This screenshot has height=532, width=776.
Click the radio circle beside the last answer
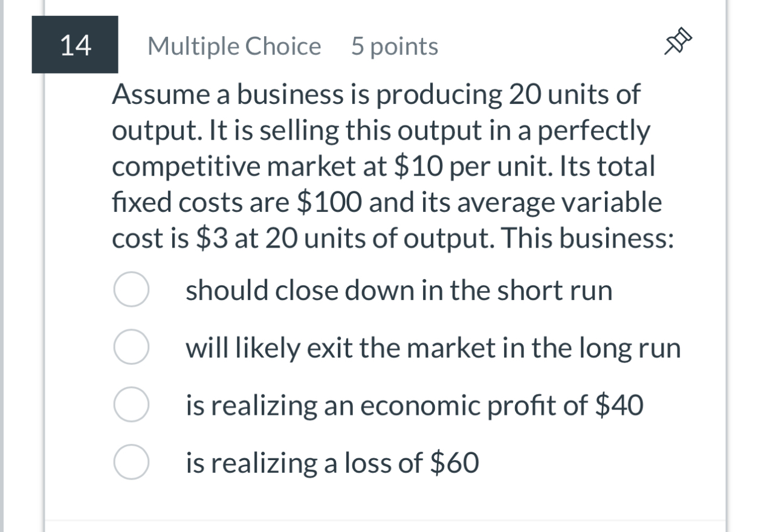coord(131,463)
